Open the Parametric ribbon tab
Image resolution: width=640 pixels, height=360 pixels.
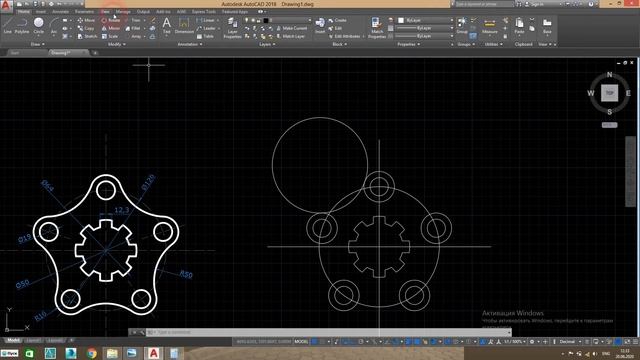(84, 12)
